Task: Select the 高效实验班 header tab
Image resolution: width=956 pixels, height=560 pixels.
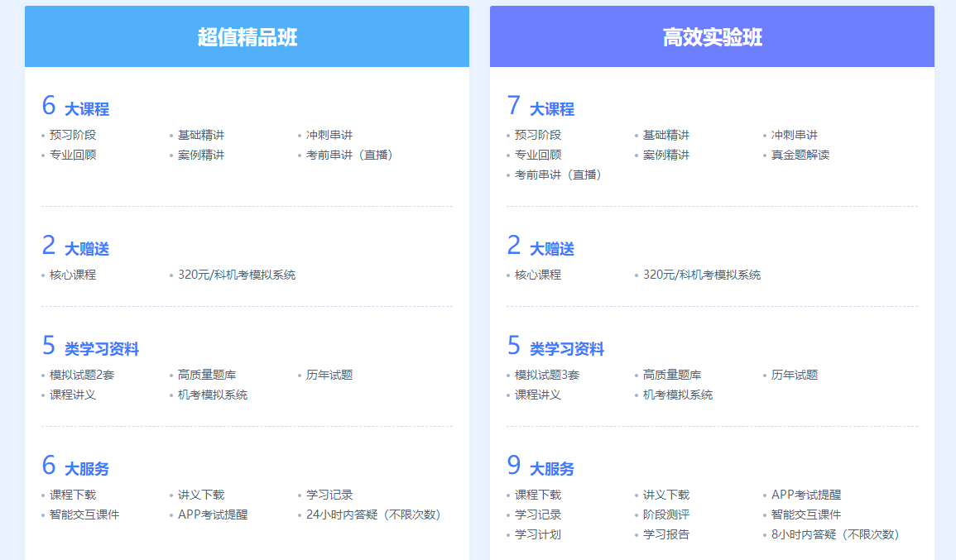Action: [x=713, y=35]
